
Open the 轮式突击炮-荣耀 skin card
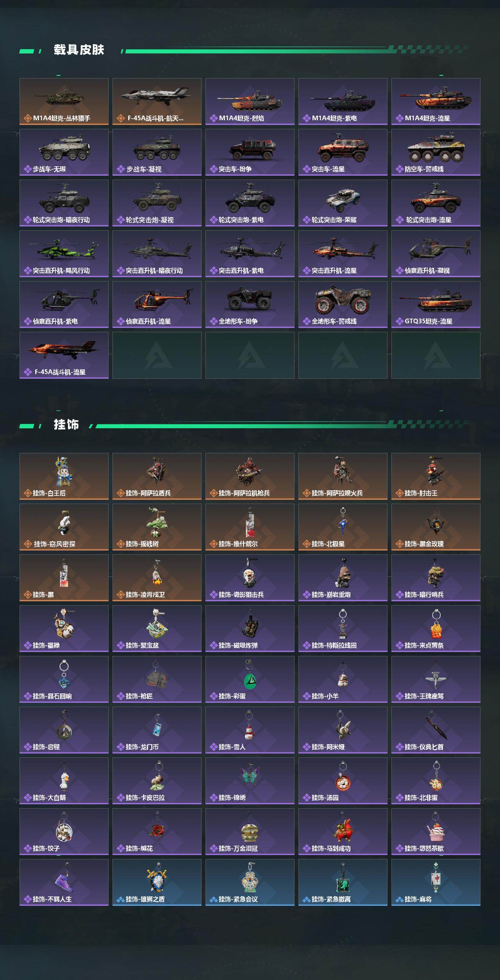tap(343, 203)
